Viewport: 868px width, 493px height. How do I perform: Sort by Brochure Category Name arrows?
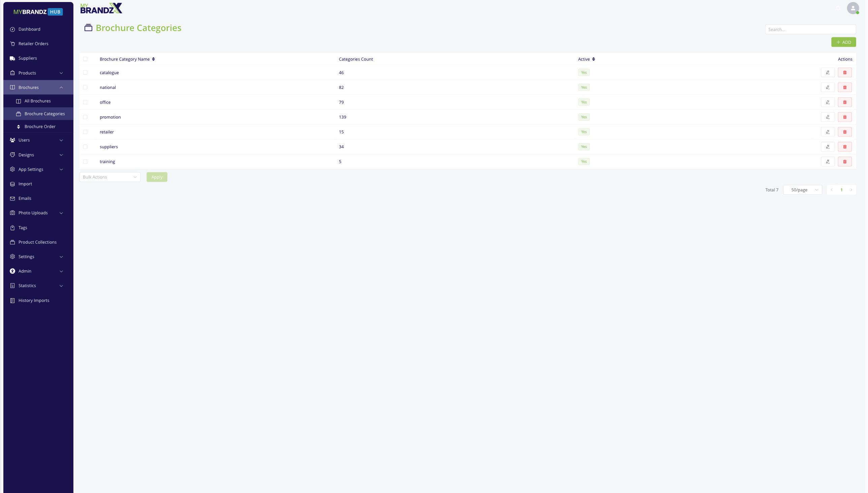coord(153,59)
